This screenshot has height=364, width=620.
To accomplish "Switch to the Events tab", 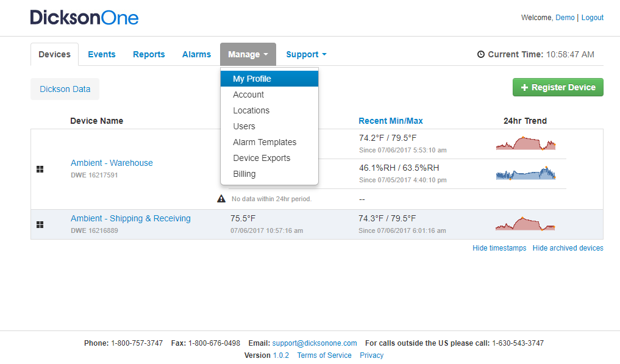I will point(102,54).
